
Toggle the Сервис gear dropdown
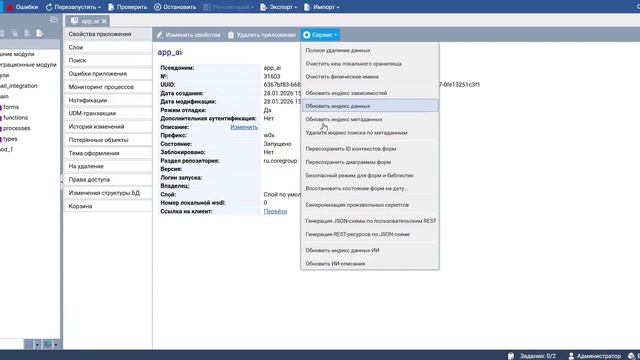click(320, 35)
